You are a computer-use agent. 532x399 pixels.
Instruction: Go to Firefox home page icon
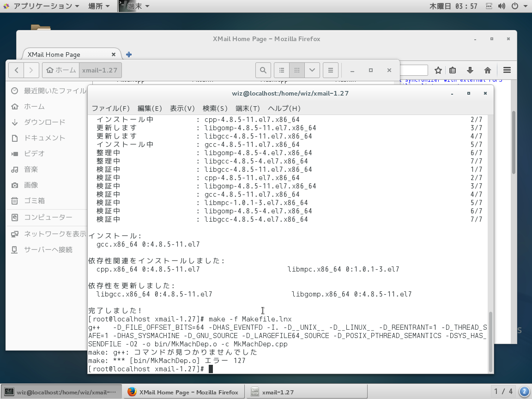click(488, 70)
